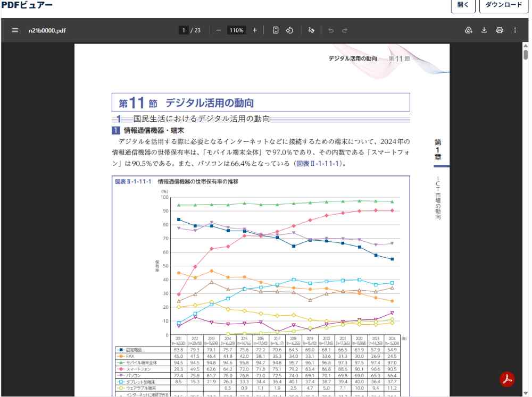Follow the 図表Ⅱ-1-11-1 link in the paragraph
Screen dimensions: 532x397
318,163
